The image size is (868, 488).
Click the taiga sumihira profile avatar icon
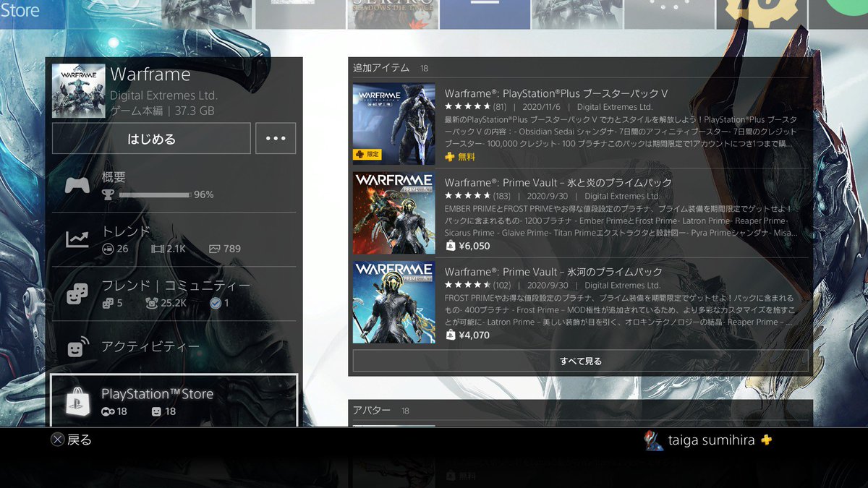pyautogui.click(x=654, y=440)
